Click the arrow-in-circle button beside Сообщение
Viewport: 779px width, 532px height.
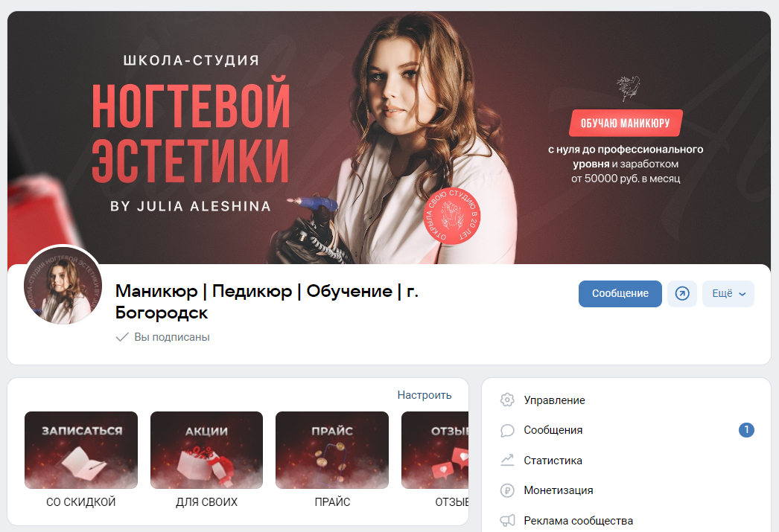[682, 294]
